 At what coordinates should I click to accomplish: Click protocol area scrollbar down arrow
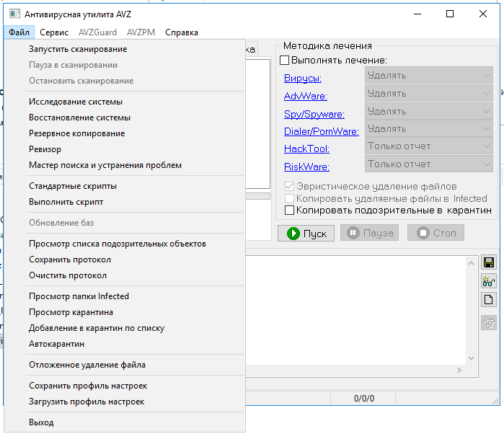[x=470, y=358]
